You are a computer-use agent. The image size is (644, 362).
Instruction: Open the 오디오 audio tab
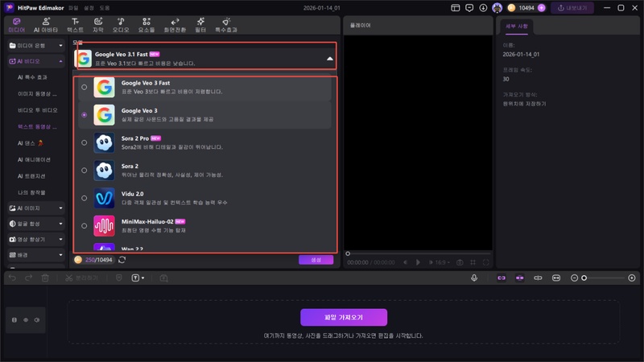coord(121,25)
